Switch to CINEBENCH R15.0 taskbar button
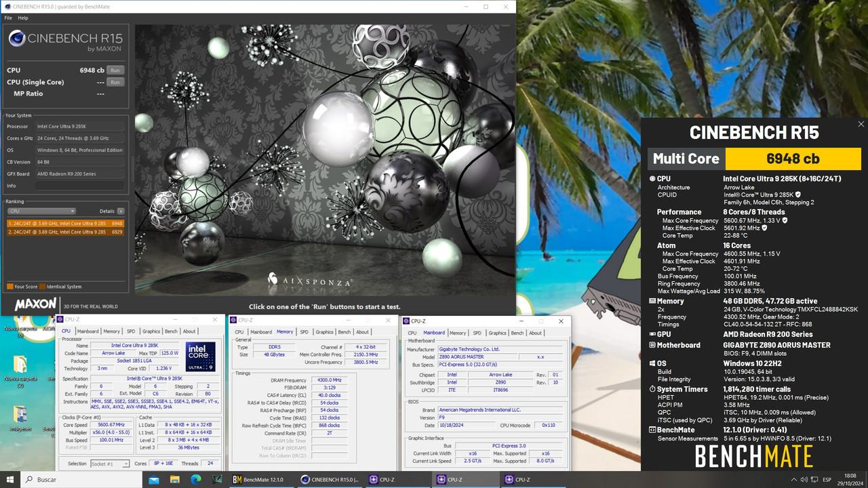 [x=330, y=479]
